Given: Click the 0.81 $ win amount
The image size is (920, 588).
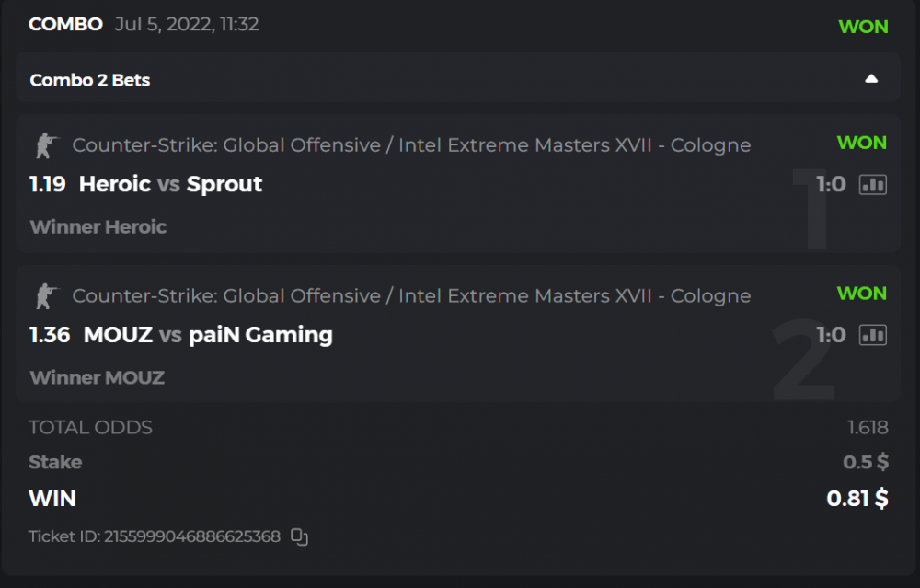Looking at the screenshot, I should [857, 499].
